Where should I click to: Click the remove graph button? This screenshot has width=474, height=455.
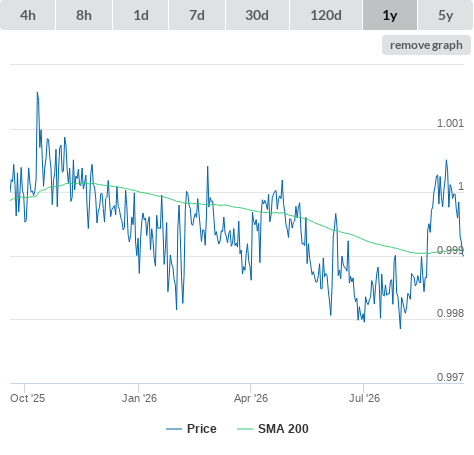426,45
